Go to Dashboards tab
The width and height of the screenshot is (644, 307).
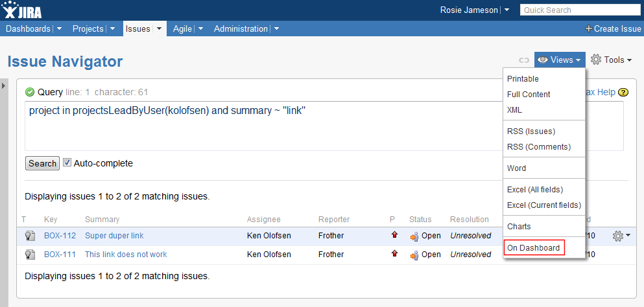point(28,28)
